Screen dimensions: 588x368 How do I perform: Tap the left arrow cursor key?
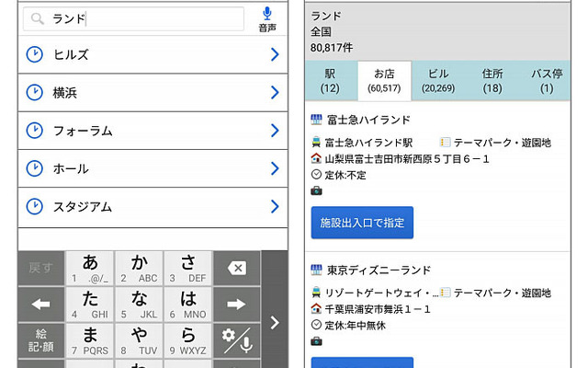pyautogui.click(x=40, y=305)
